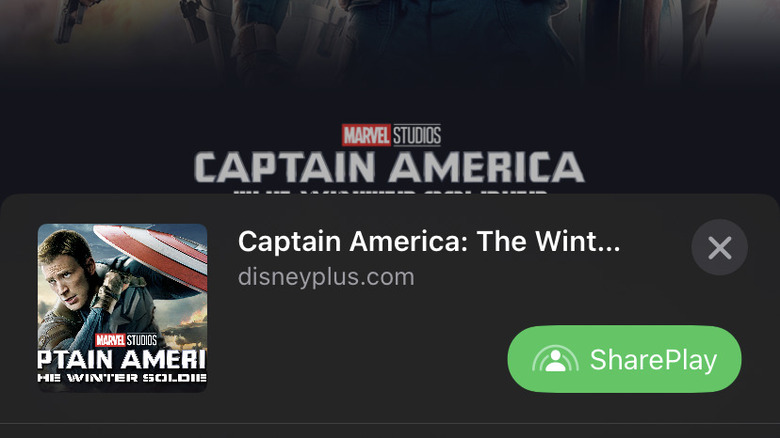Select the 'Captain America: The Wint...' title
The height and width of the screenshot is (438, 780).
[429, 241]
